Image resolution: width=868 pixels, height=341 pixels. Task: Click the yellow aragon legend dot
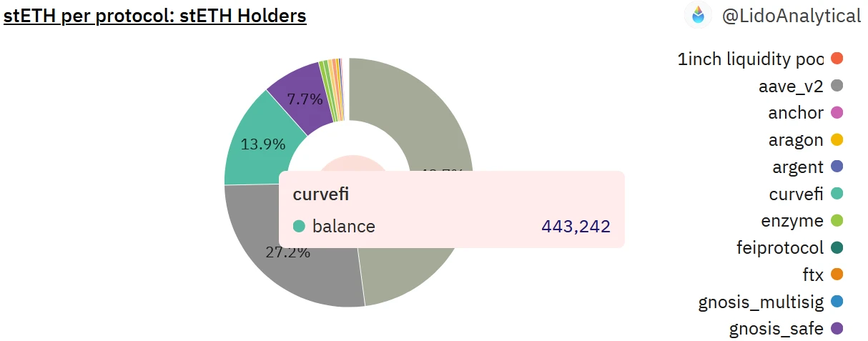pos(837,139)
